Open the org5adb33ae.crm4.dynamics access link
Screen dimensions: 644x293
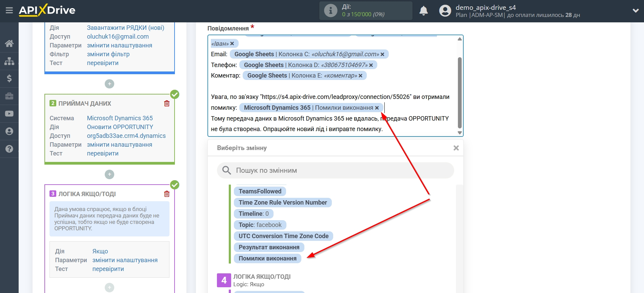(x=126, y=136)
